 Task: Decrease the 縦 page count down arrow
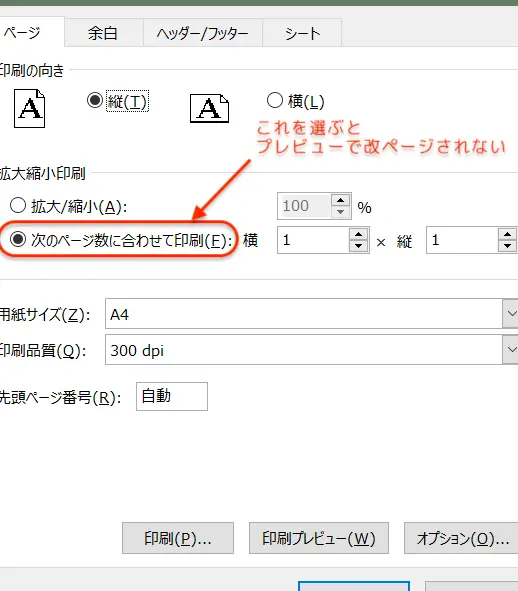pyautogui.click(x=507, y=246)
